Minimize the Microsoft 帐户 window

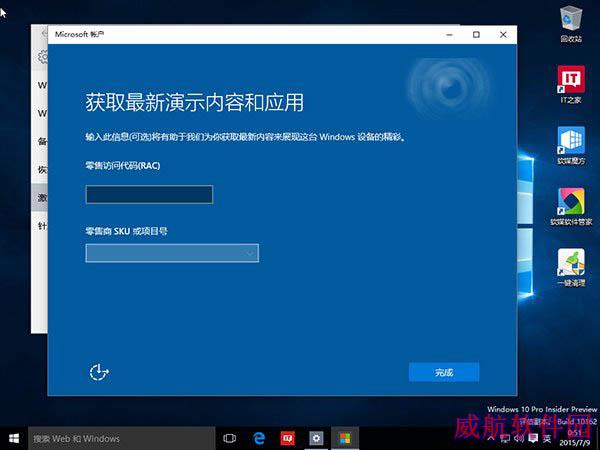pos(450,35)
